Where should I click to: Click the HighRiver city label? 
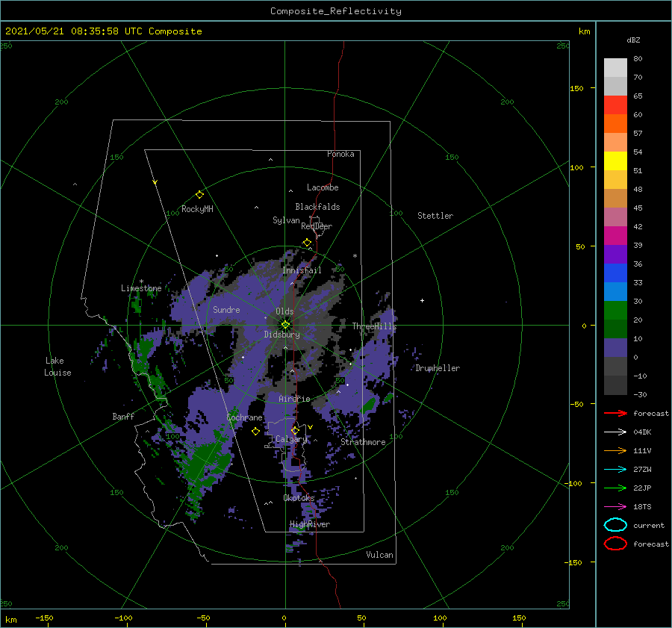310,524
